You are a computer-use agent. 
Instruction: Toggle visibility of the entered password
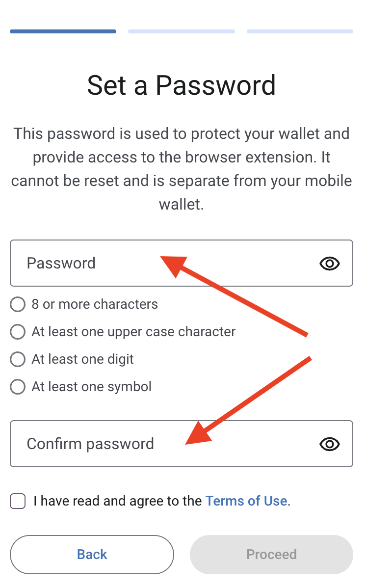coord(329,263)
